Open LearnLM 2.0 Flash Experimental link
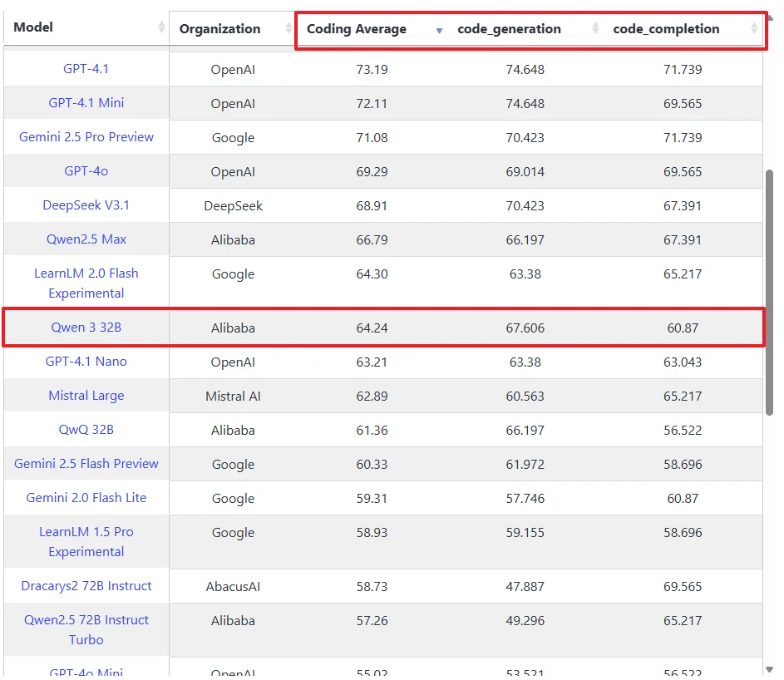 click(x=86, y=283)
